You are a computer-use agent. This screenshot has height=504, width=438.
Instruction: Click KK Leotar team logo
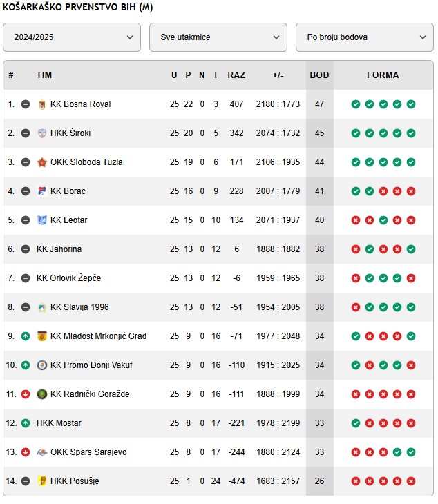point(42,220)
